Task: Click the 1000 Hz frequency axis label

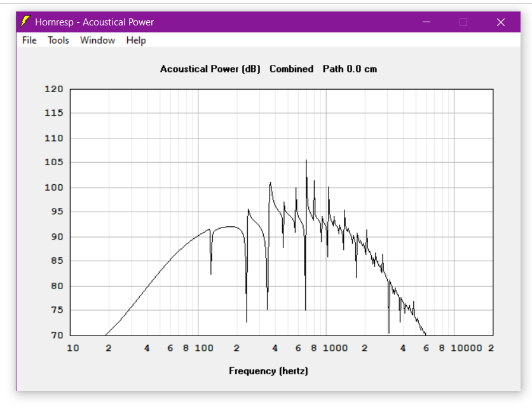Action: [335, 348]
